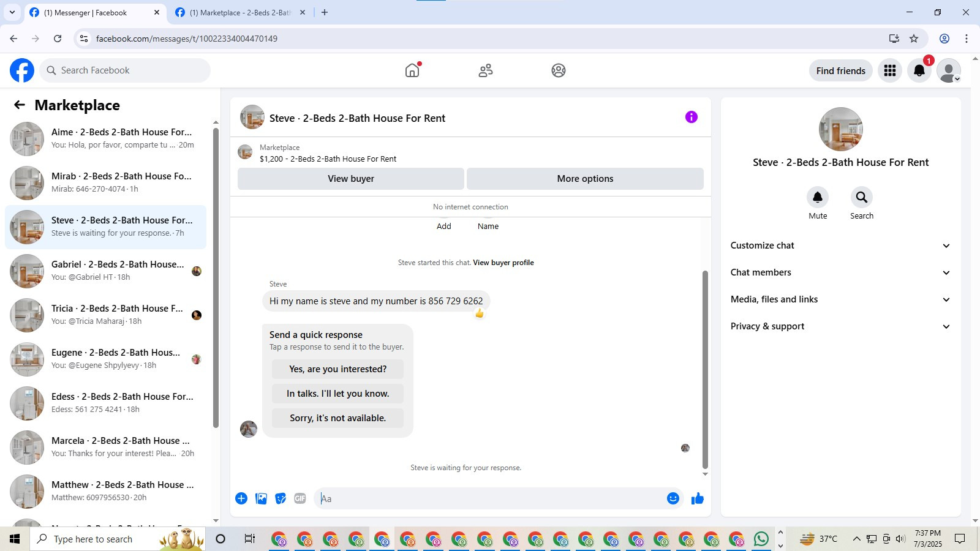Open the Marcela conversation
Screen dimensions: 980x551
click(105, 448)
